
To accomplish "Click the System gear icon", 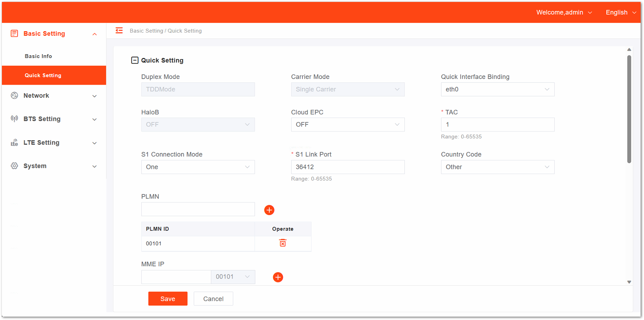I will click(14, 166).
